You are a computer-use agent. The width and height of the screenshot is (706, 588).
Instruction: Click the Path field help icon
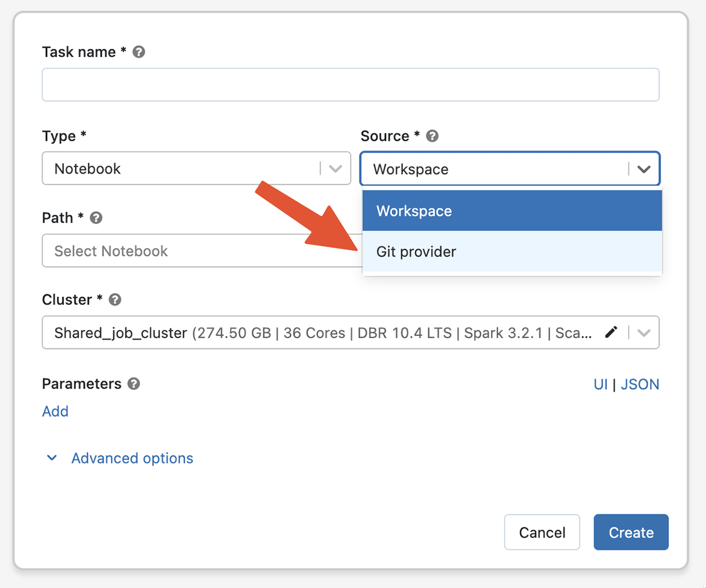pyautogui.click(x=96, y=218)
